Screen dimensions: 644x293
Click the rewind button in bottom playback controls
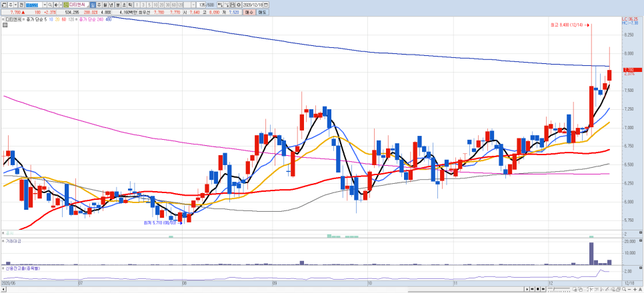click(x=532, y=289)
